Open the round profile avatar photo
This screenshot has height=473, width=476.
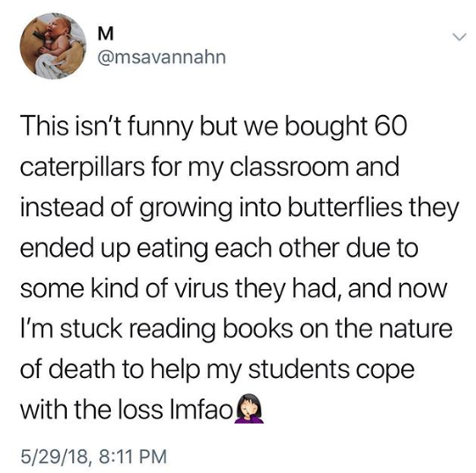[53, 46]
